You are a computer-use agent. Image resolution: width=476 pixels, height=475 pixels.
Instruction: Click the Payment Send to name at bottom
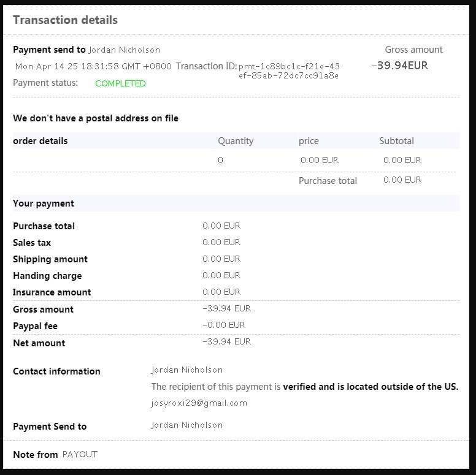point(187,425)
